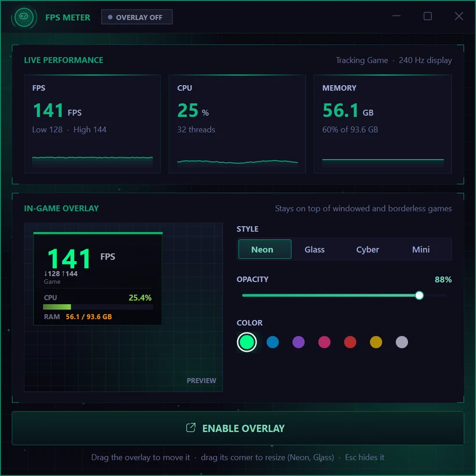Pick the pink color swatch
The image size is (476, 476).
coord(324,342)
